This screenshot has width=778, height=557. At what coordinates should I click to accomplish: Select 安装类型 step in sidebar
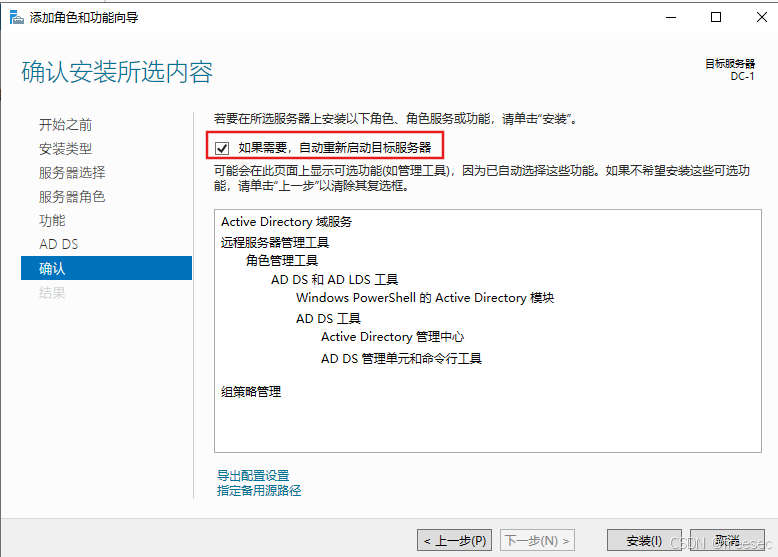[x=65, y=148]
